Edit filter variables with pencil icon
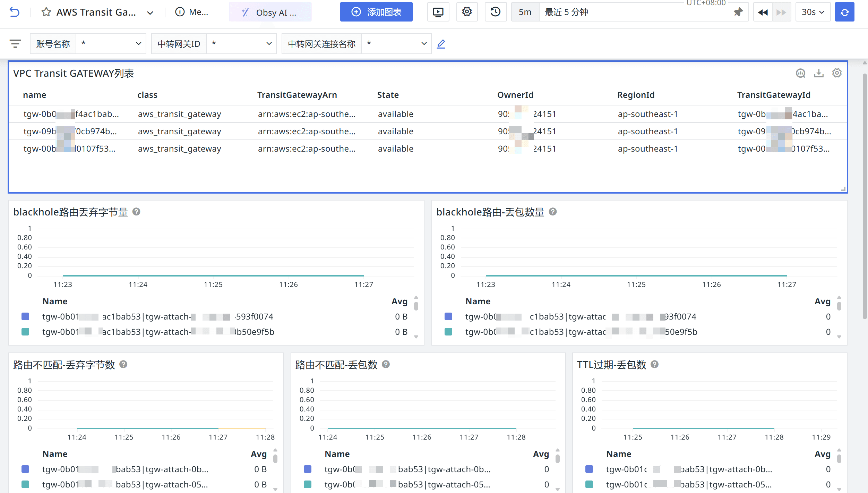The width and height of the screenshot is (868, 493). click(x=441, y=44)
